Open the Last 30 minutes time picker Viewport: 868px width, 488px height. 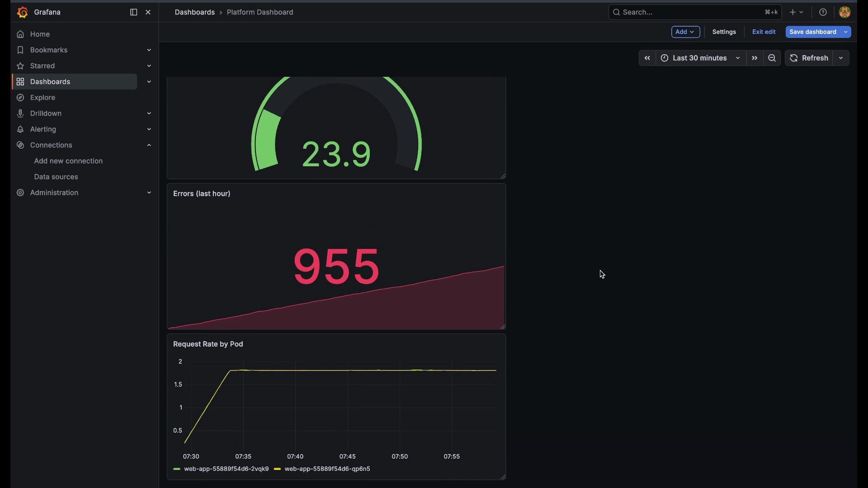701,58
